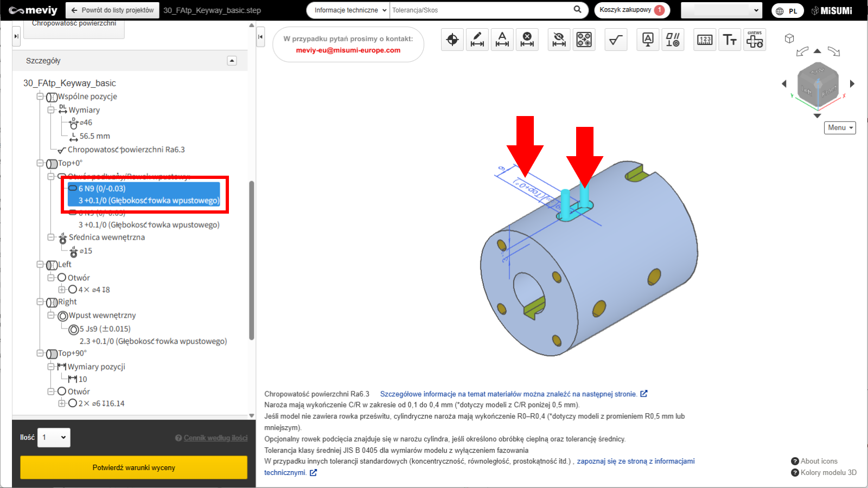Click the geometric tolerance symbols icon
This screenshot has width=868, height=488.
673,40
